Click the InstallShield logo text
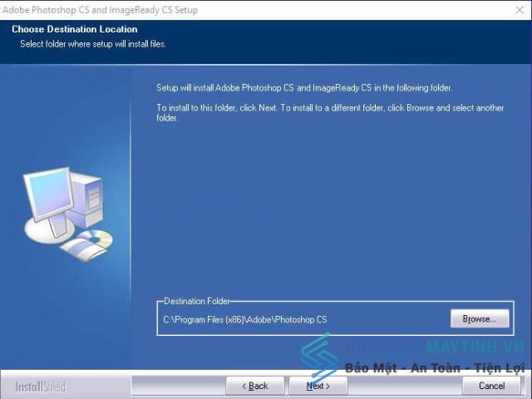Viewport: 532px width, 399px height. click(41, 387)
